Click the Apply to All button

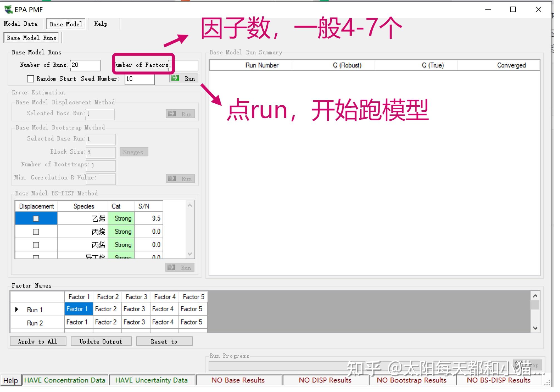click(38, 341)
